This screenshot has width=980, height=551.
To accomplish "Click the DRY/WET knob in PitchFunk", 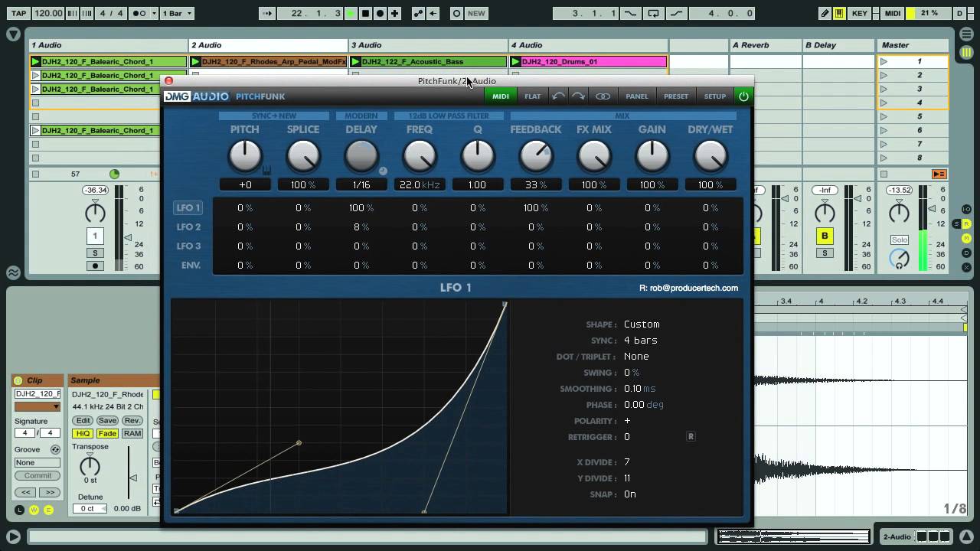I will click(710, 156).
